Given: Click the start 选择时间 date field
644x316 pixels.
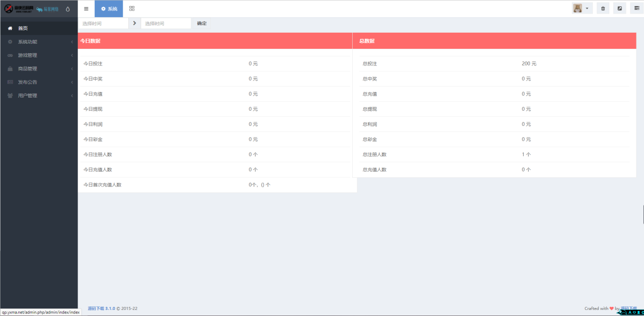Looking at the screenshot, I should pos(104,23).
